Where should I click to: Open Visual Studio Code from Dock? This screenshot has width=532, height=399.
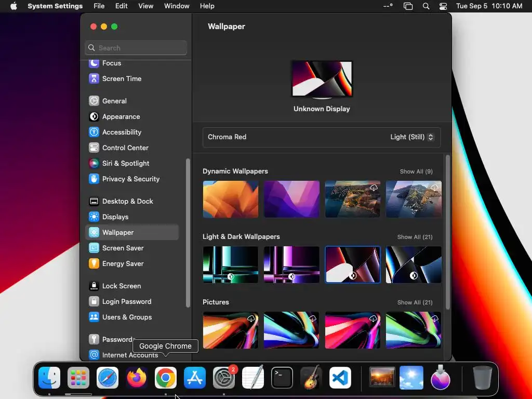point(340,378)
